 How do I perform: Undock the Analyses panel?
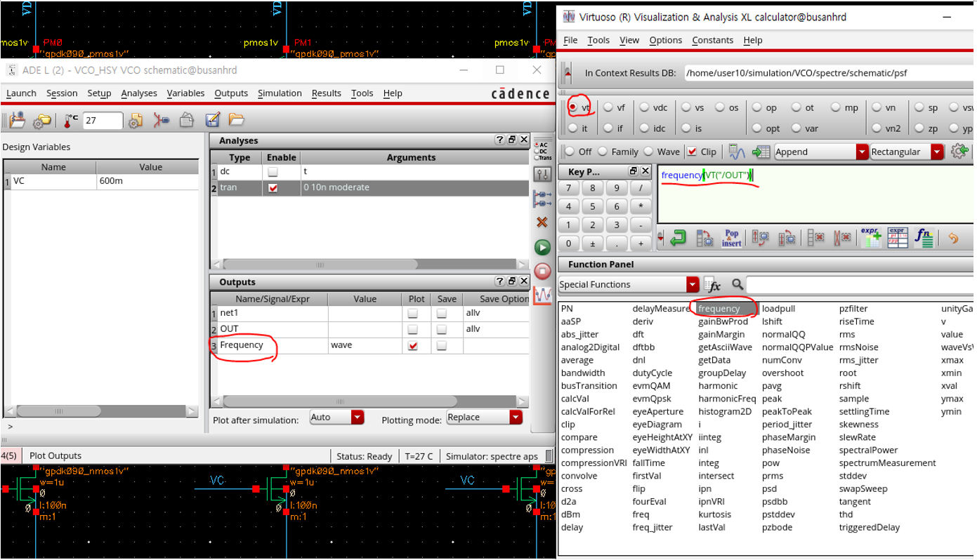click(512, 140)
